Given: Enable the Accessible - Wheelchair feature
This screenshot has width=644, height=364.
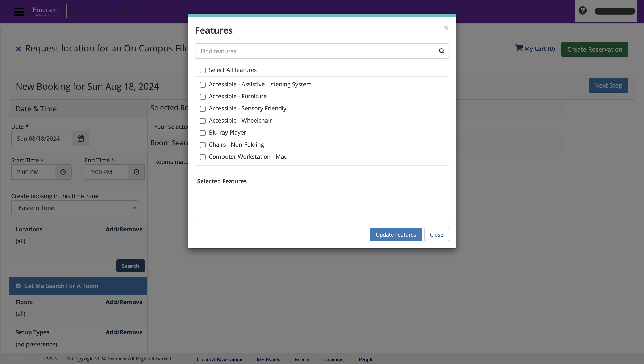Looking at the screenshot, I should pos(203,121).
